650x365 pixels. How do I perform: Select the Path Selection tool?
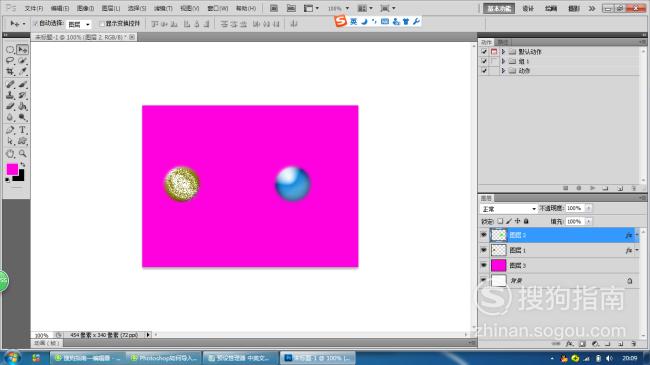(x=10, y=141)
